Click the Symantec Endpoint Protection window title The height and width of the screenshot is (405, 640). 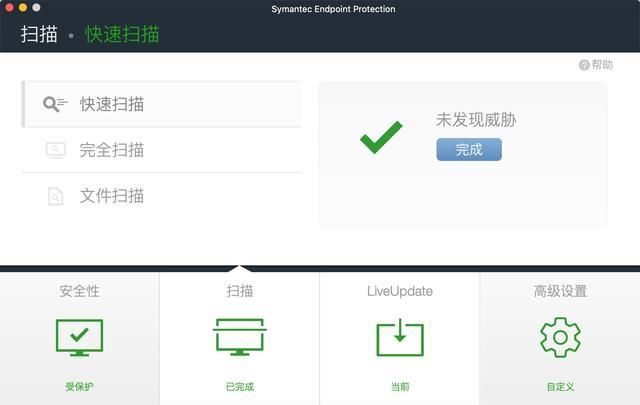(x=333, y=9)
